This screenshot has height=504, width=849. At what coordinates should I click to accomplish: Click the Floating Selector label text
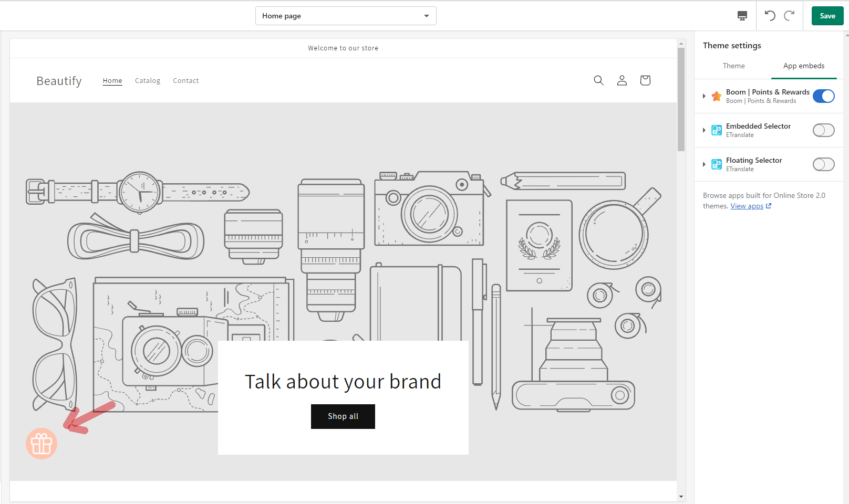pos(754,161)
